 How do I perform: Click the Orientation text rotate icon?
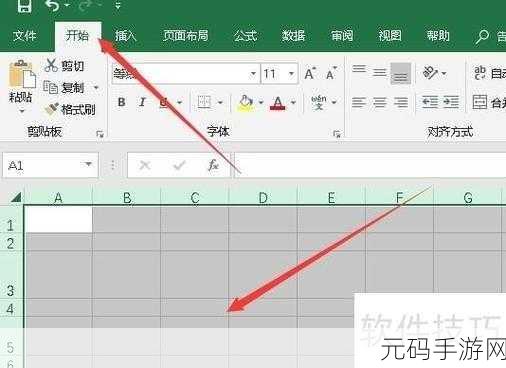[430, 72]
